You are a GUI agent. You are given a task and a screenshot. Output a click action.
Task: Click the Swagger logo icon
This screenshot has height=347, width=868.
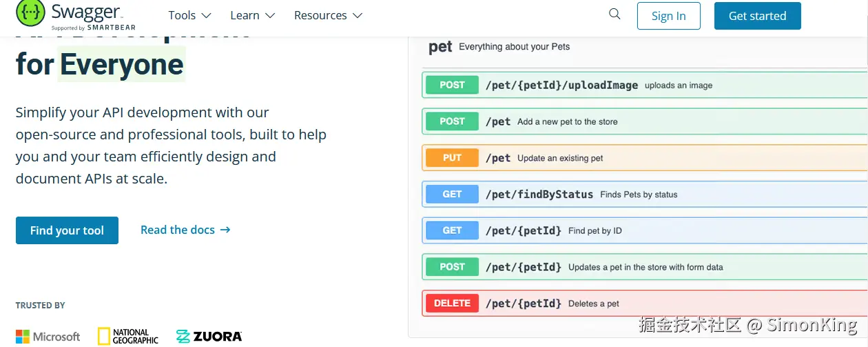(30, 12)
